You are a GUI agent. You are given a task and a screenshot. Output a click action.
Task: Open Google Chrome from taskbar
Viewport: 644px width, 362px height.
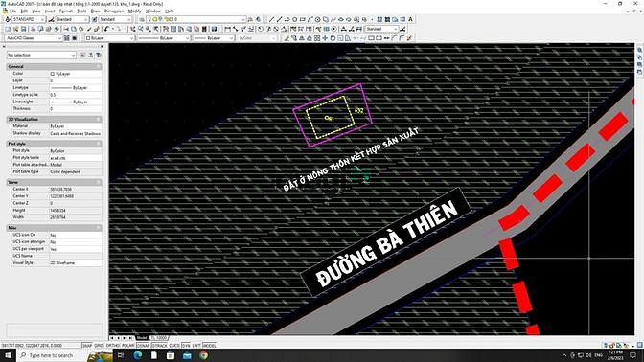point(204,355)
